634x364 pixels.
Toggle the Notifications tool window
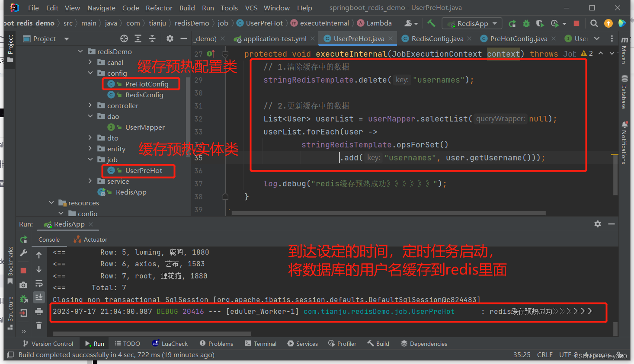[624, 143]
